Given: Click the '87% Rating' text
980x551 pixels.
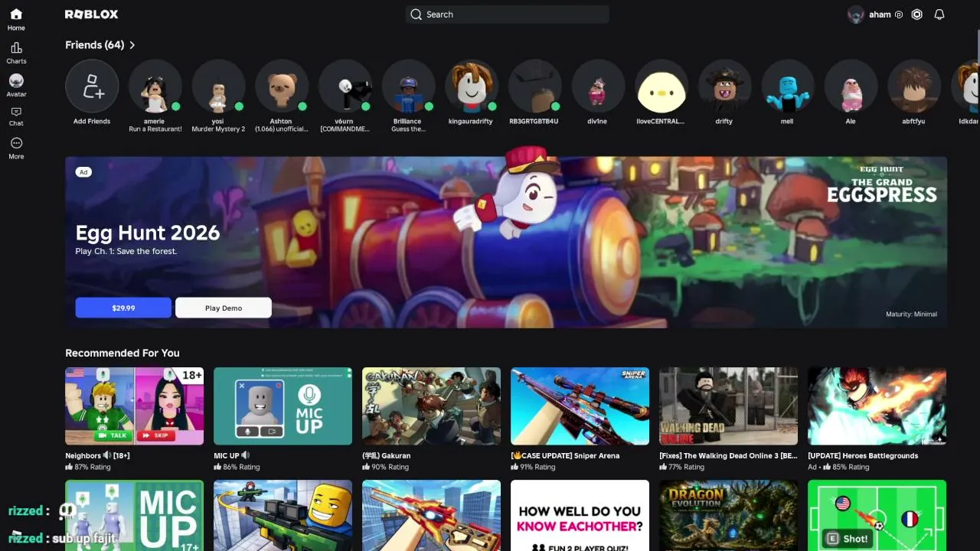Looking at the screenshot, I should tap(93, 467).
